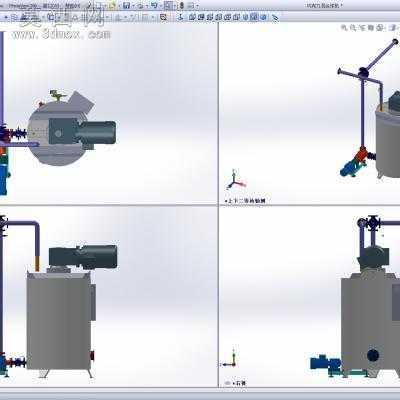Open the View Orientation heads-up icon
The width and height of the screenshot is (400, 400).
(380, 28)
